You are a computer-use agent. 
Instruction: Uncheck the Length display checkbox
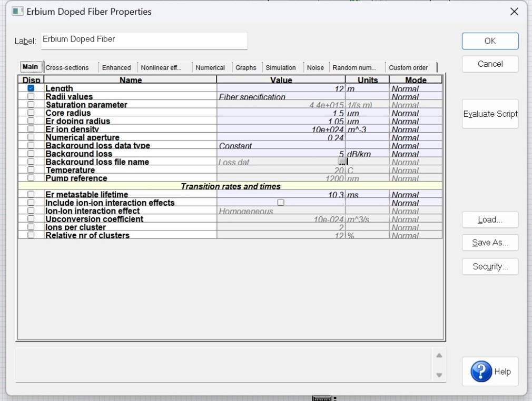[31, 88]
